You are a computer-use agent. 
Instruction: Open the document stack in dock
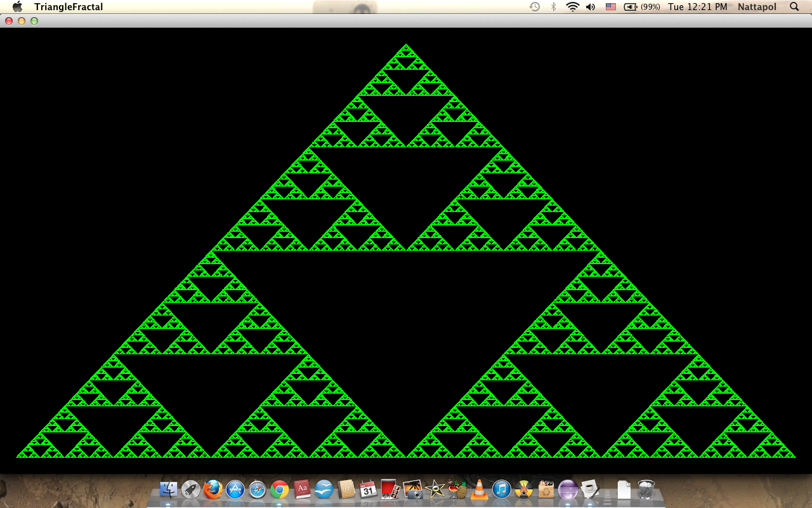tap(624, 490)
